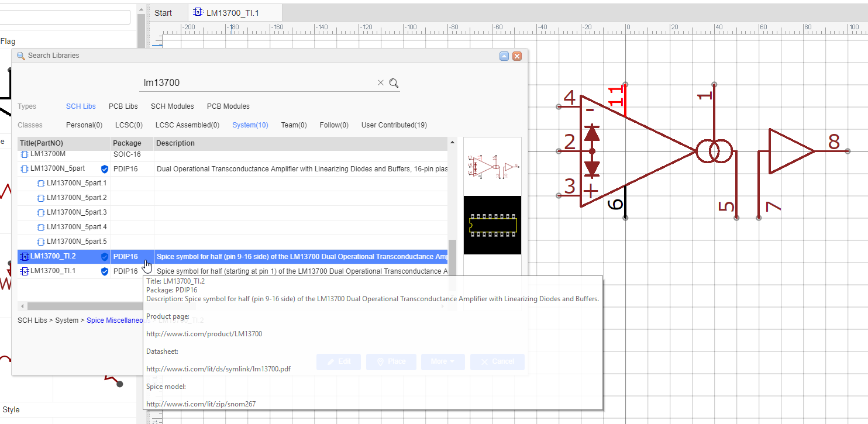The height and width of the screenshot is (424, 868).
Task: Click the verified badge on LM13700_TI.2 row
Action: click(105, 257)
